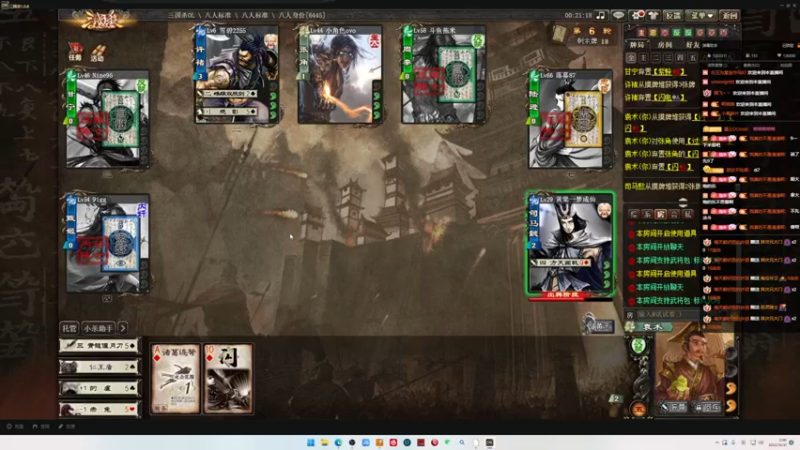Click the deck pile icon beside round 6

click(560, 34)
